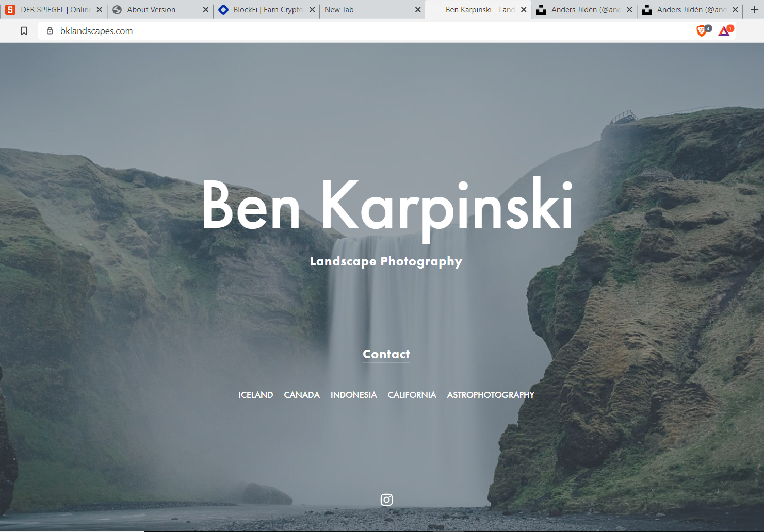Click the padlock icon in address bar
Screen dimensions: 764x532
pyautogui.click(x=50, y=30)
